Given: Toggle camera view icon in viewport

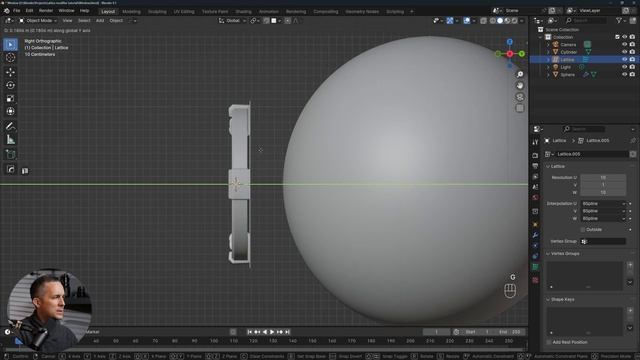Looking at the screenshot, I should point(520,97).
